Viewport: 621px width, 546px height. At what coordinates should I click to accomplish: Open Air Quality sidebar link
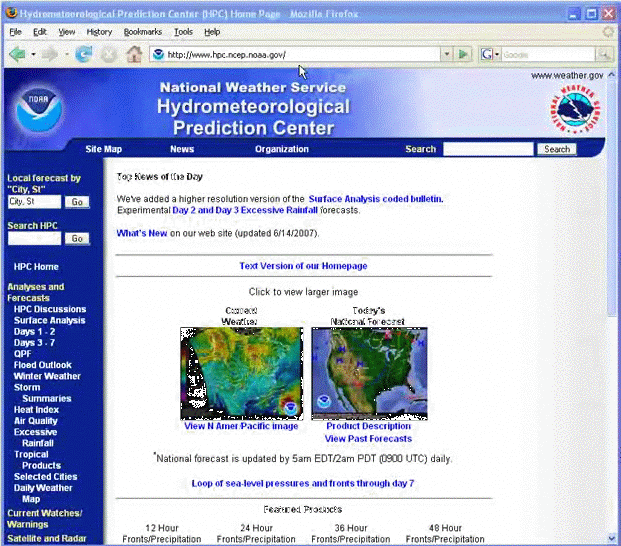(36, 421)
